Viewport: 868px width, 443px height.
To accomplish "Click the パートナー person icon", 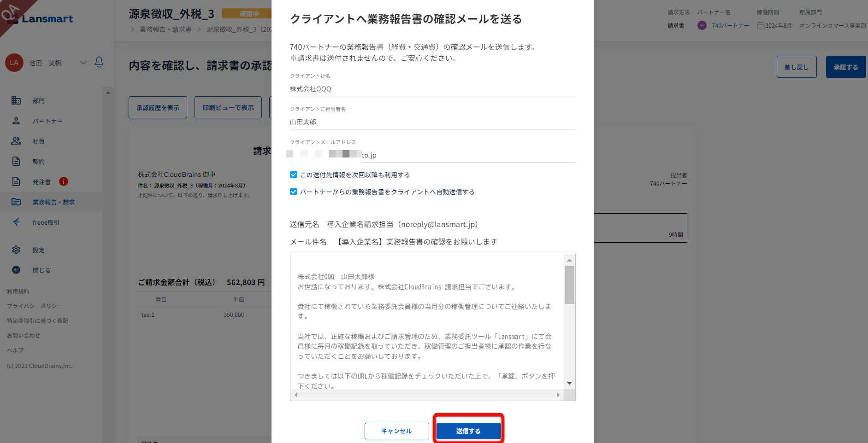I will point(16,121).
